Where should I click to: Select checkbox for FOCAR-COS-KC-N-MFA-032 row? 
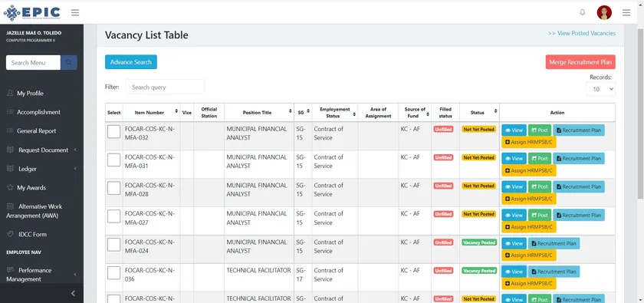[x=113, y=132]
